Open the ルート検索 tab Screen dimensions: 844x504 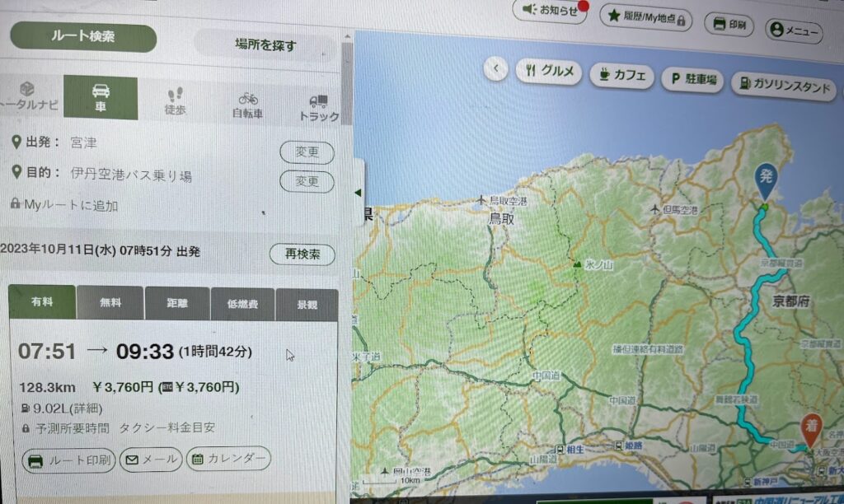tap(83, 37)
